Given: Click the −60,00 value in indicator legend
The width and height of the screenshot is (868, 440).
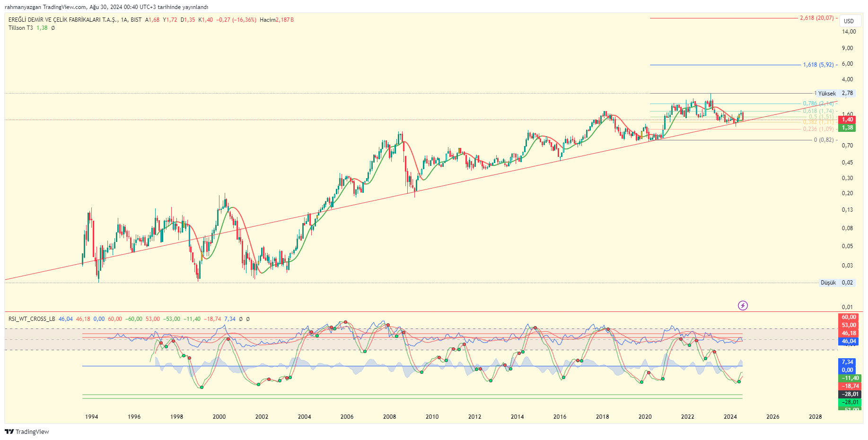Looking at the screenshot, I should pyautogui.click(x=134, y=319).
